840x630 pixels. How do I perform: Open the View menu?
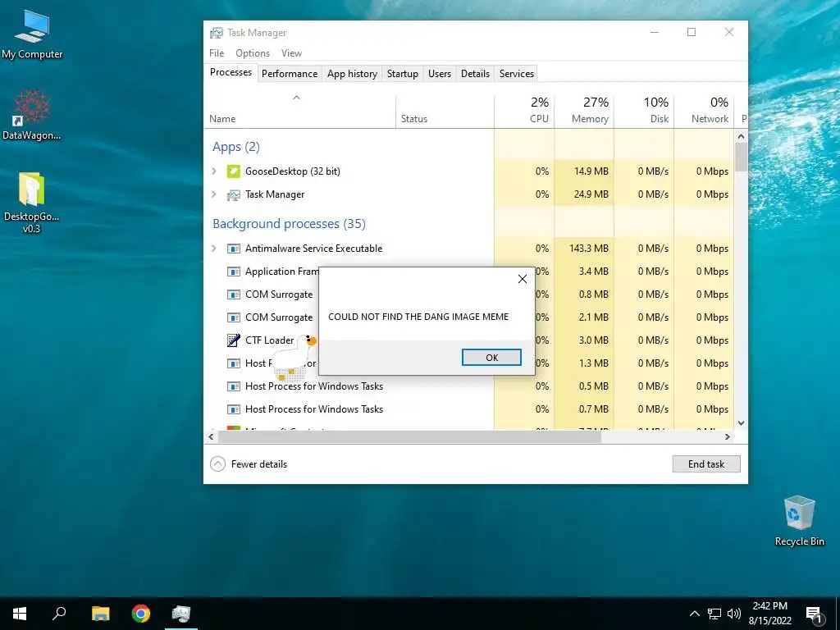click(x=291, y=53)
